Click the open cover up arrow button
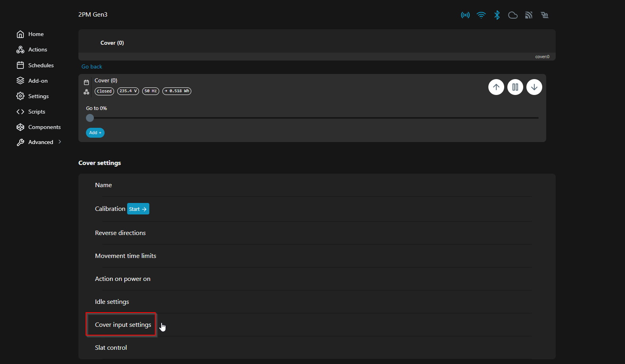Image resolution: width=625 pixels, height=364 pixels. click(x=496, y=87)
